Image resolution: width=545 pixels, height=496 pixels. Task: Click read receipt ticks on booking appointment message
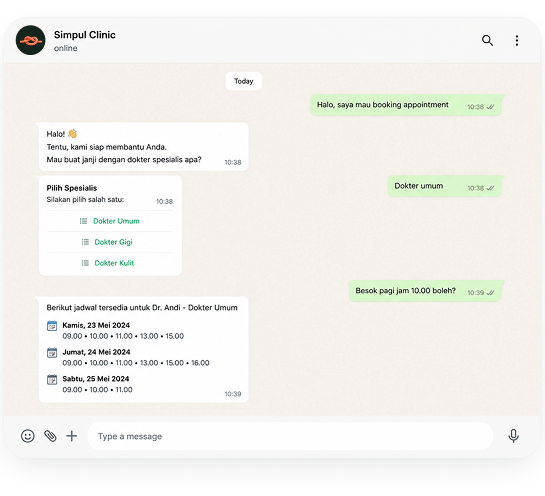(490, 107)
